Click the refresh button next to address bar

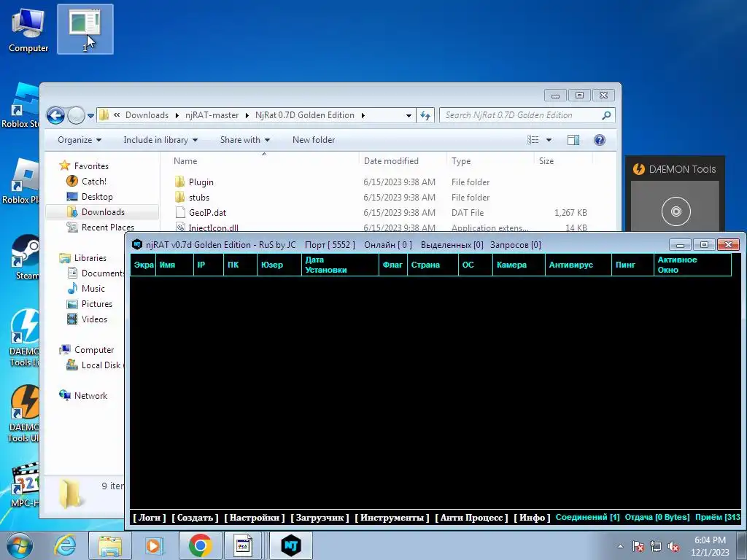click(425, 115)
